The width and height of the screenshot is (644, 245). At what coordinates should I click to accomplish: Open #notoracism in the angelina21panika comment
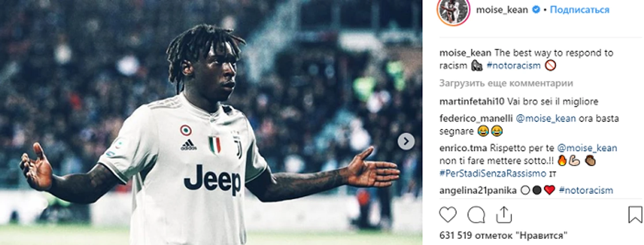click(586, 191)
